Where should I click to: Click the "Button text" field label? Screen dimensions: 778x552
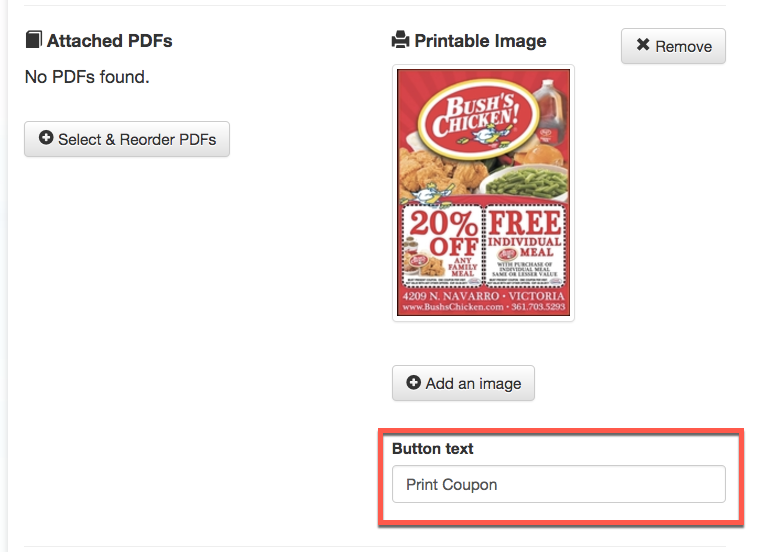point(433,449)
